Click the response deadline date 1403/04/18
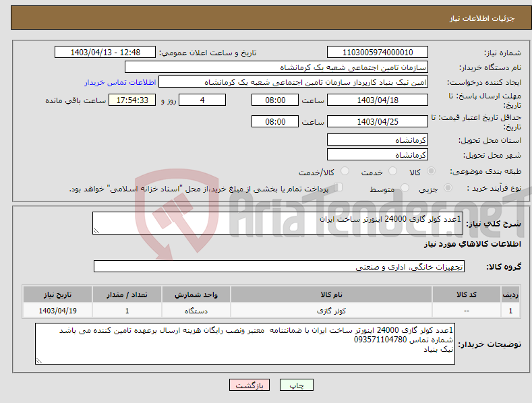The width and height of the screenshot is (532, 403). point(378,100)
